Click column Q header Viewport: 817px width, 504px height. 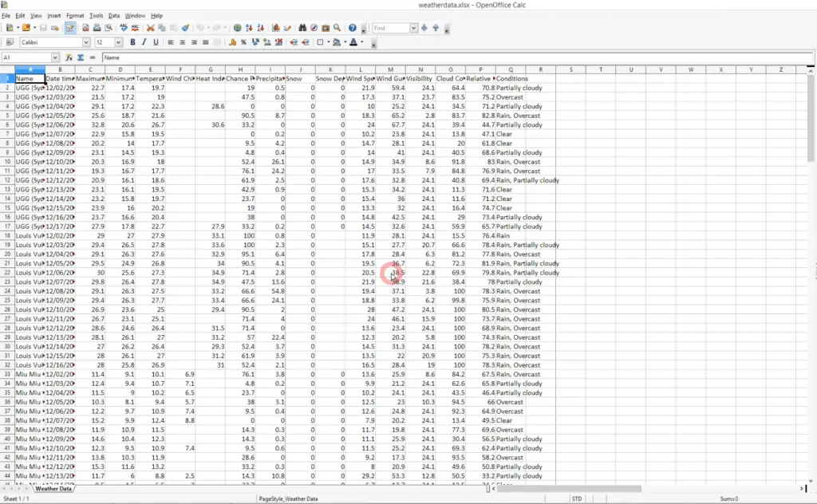click(x=511, y=69)
